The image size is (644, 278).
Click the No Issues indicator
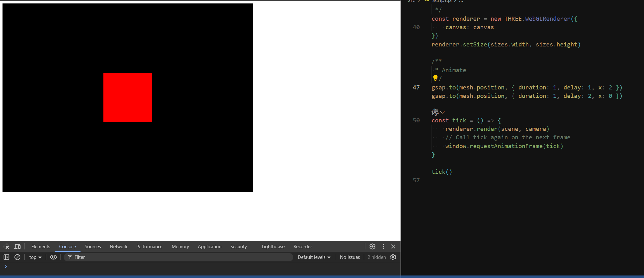pos(350,257)
